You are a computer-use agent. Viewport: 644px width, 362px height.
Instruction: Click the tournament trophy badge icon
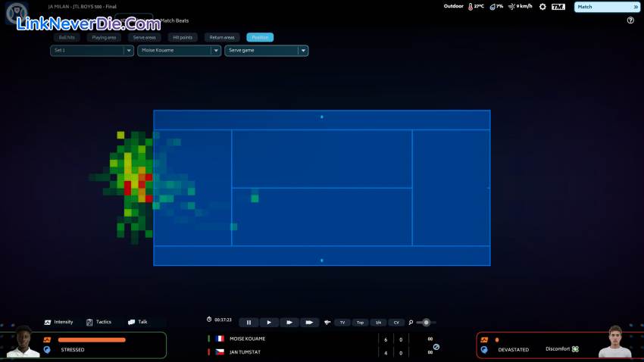point(17,17)
